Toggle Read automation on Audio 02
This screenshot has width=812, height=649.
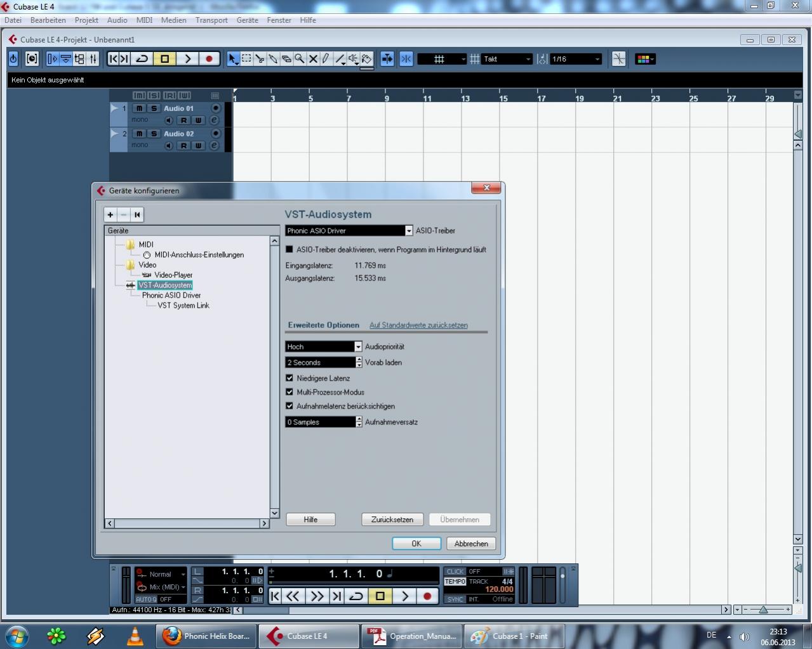point(183,145)
